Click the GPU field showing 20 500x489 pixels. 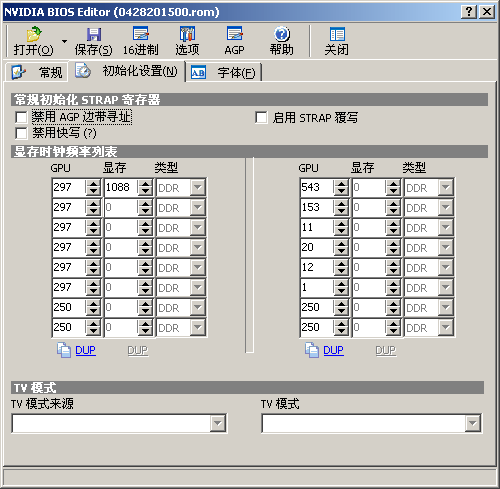pos(317,247)
